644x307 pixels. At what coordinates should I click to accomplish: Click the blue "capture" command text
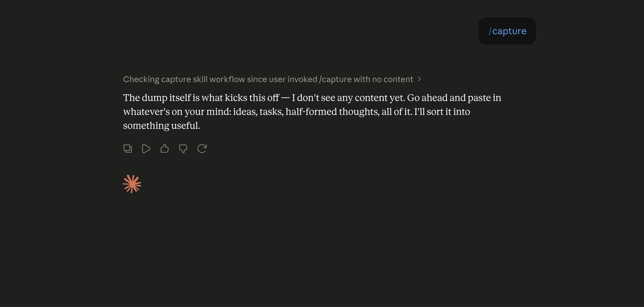509,31
